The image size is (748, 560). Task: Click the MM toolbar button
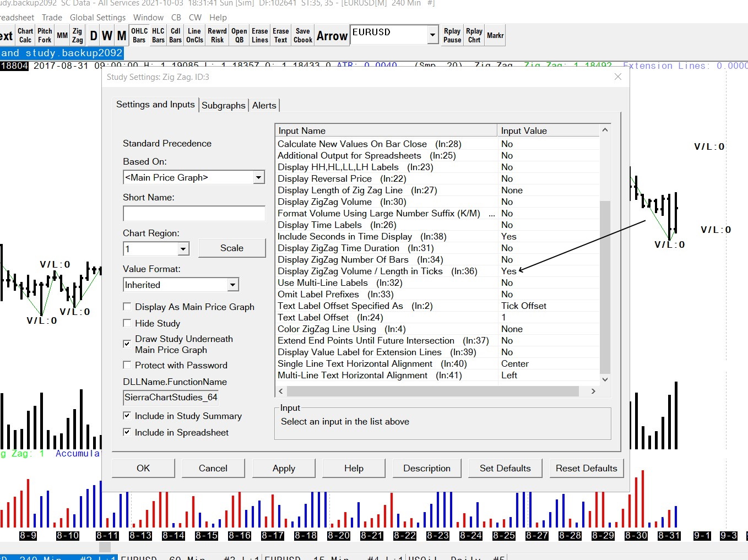(x=62, y=35)
